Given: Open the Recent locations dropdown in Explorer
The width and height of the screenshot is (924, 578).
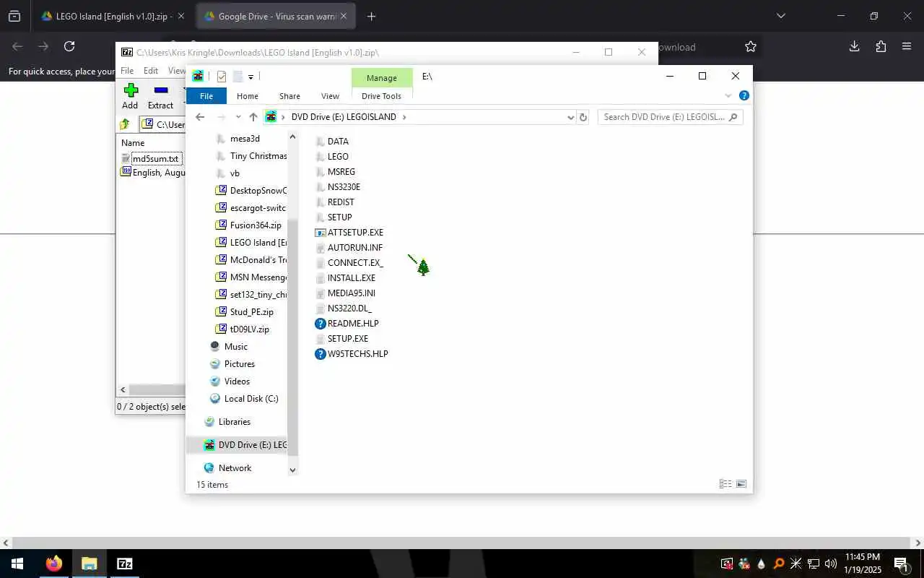Looking at the screenshot, I should click(x=237, y=117).
